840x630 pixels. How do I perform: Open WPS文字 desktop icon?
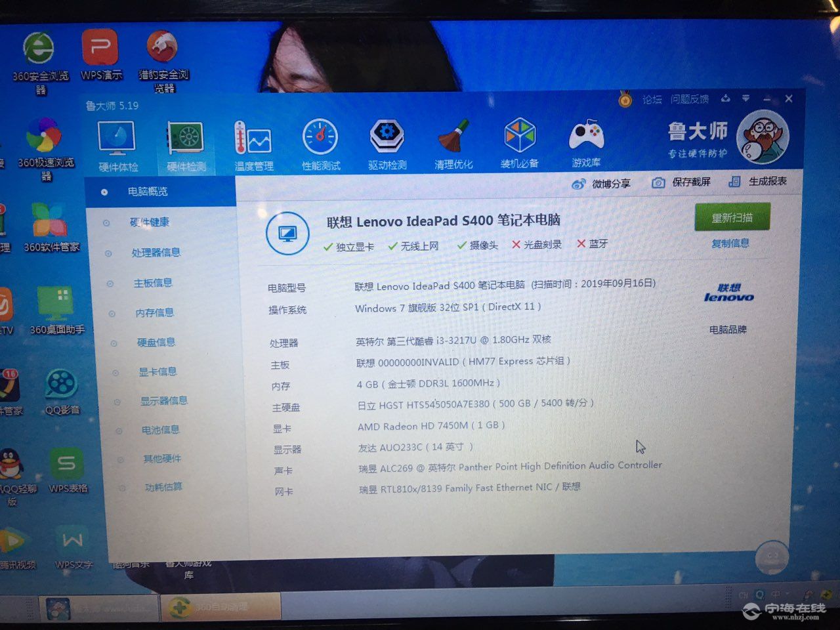(x=73, y=546)
